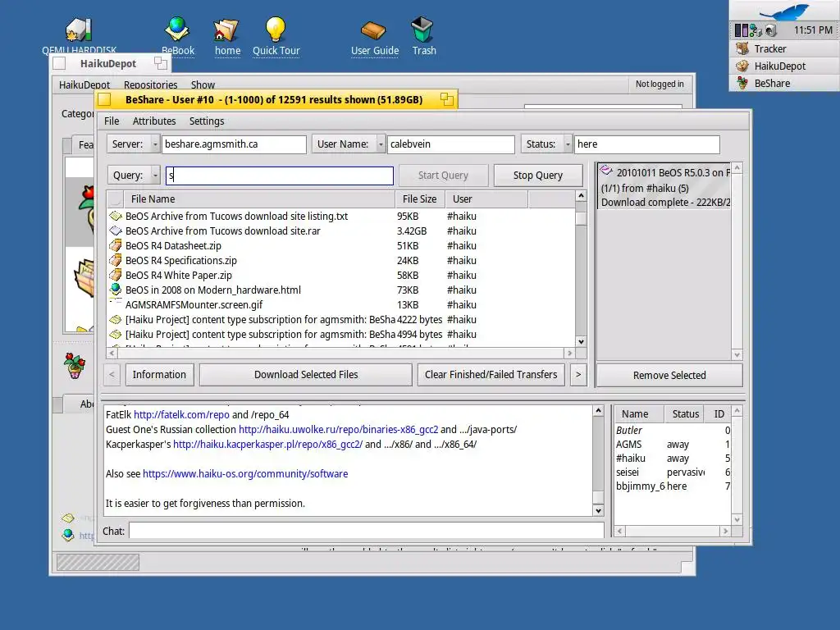This screenshot has height=630, width=840.
Task: Open the fatelk.com/repo link
Action: tap(181, 414)
